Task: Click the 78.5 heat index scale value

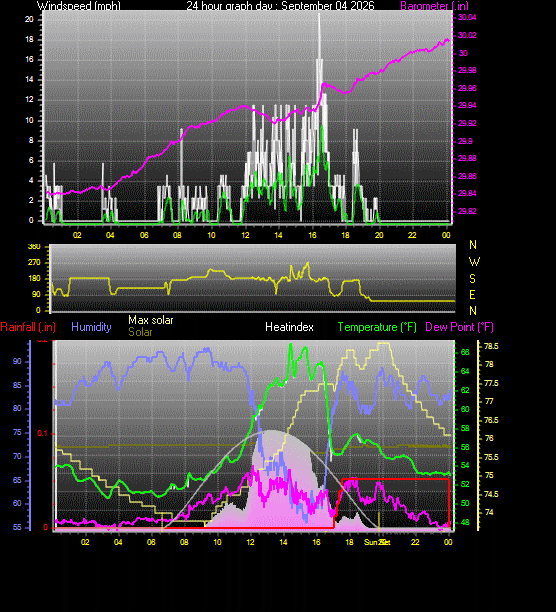Action: [491, 346]
